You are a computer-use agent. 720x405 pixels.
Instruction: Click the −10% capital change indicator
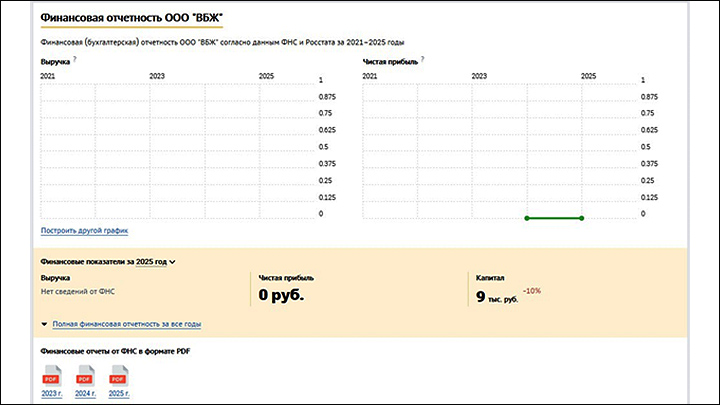tap(531, 290)
